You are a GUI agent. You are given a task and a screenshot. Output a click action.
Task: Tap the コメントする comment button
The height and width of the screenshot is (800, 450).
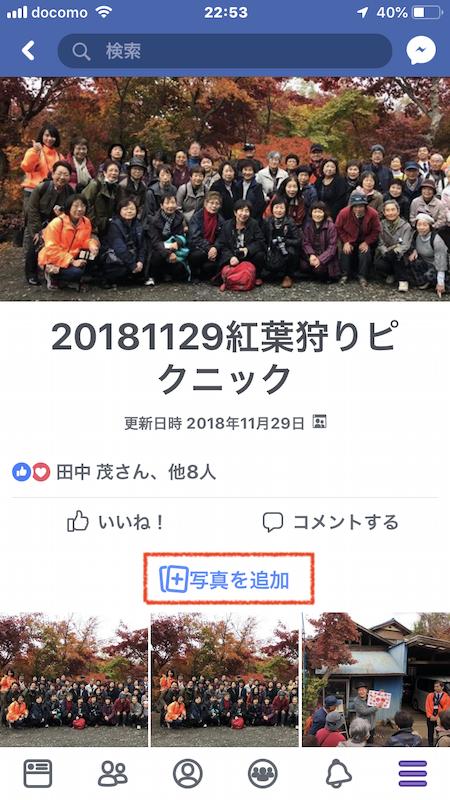(331, 522)
